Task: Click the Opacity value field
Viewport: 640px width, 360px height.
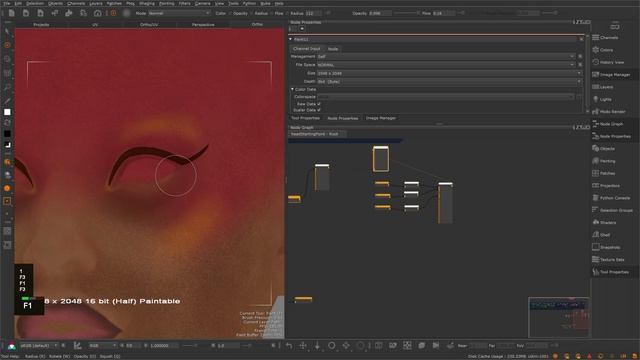Action: [x=380, y=13]
